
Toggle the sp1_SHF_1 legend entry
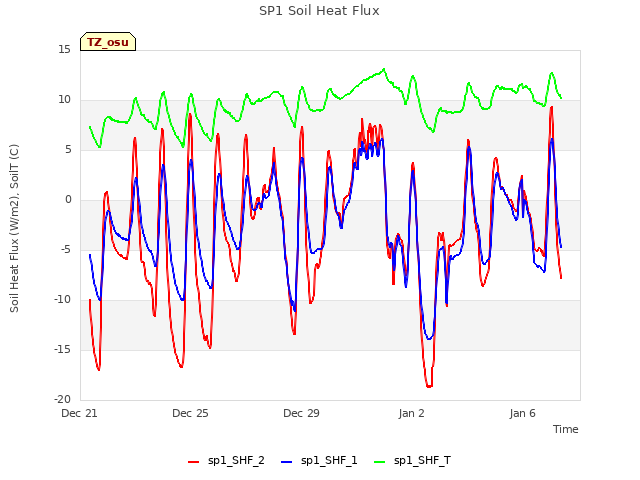(x=319, y=461)
